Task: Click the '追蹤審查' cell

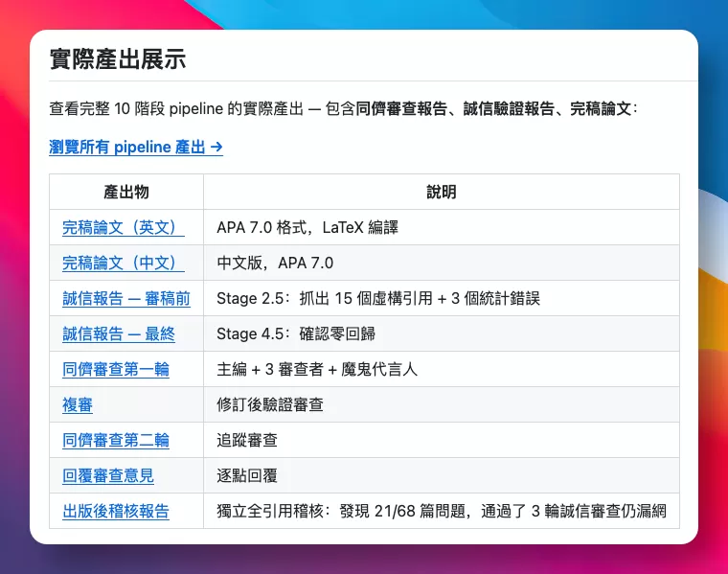Action: (442, 440)
